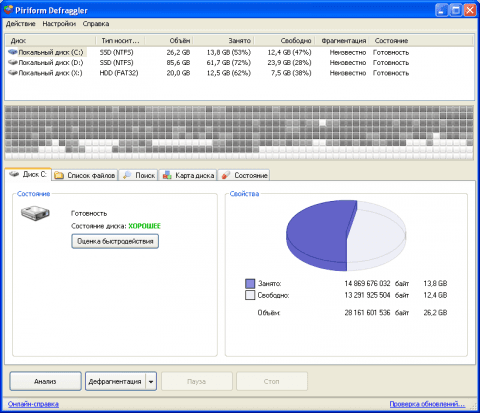Switch to the Список файлов tab
480x413 pixels.
pos(85,175)
